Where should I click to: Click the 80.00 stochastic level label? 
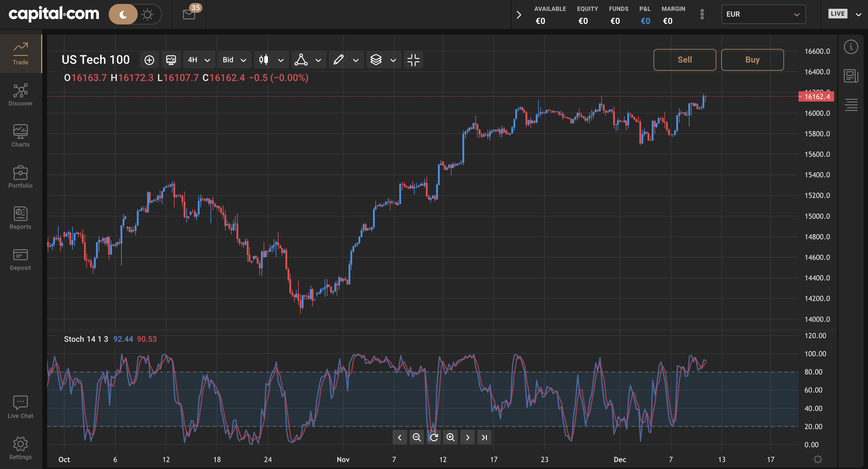point(813,372)
